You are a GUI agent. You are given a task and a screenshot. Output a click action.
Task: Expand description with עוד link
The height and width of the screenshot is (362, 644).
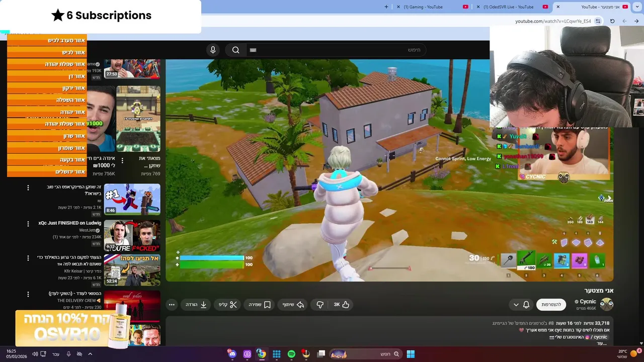[601, 343]
